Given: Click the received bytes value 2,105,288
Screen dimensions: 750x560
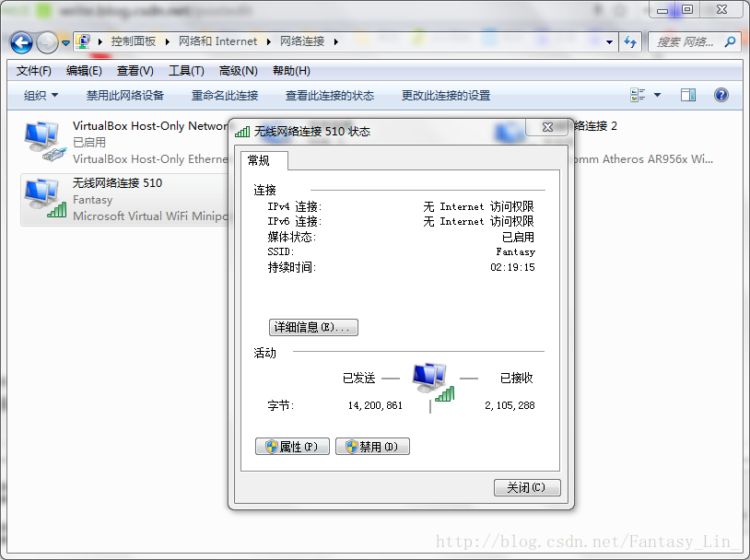Looking at the screenshot, I should [x=510, y=405].
